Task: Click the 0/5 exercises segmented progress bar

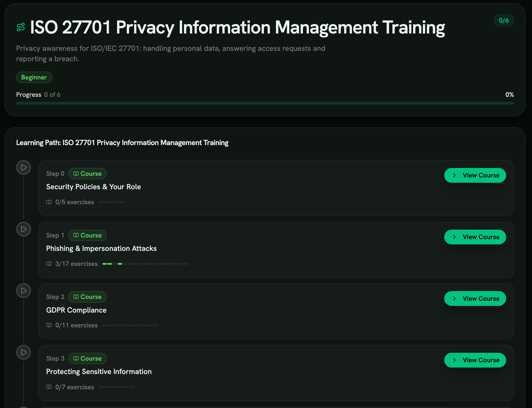Action: click(111, 202)
